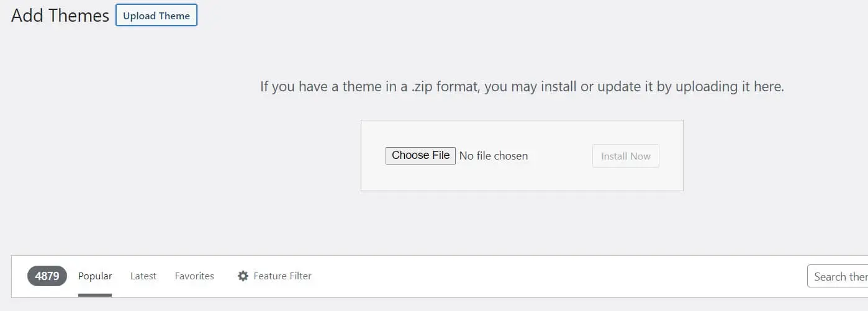Click the 'No file chosen' label
868x311 pixels.
click(494, 156)
